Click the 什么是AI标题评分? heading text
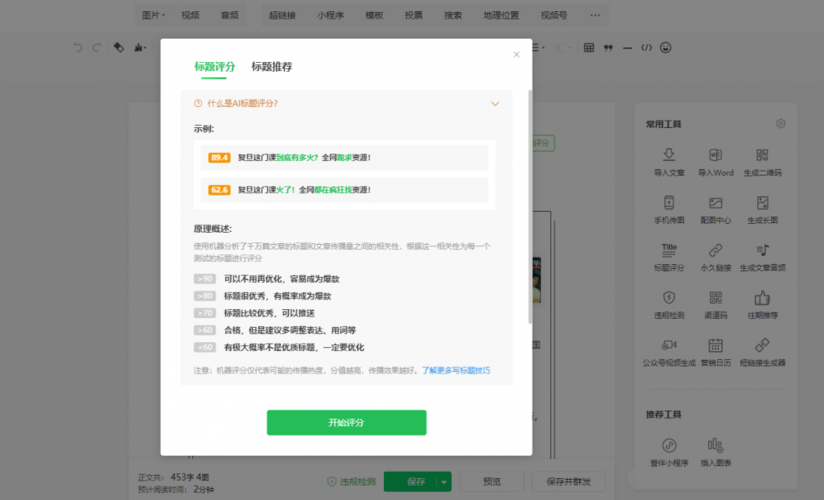824x500 pixels. [242, 104]
